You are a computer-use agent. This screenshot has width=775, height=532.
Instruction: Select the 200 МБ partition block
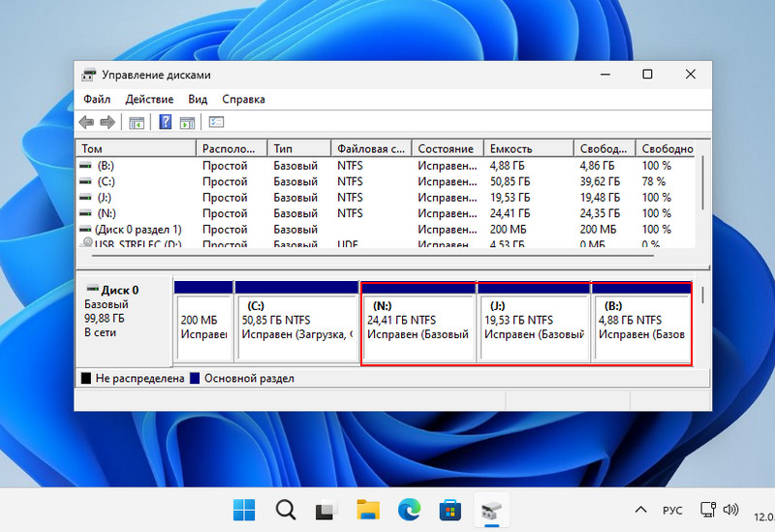tap(203, 322)
